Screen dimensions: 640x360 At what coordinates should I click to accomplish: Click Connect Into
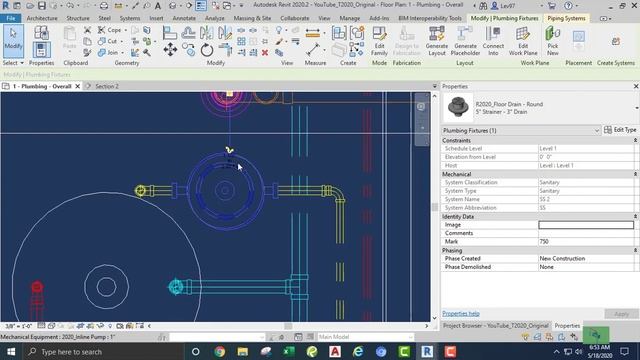tap(493, 41)
